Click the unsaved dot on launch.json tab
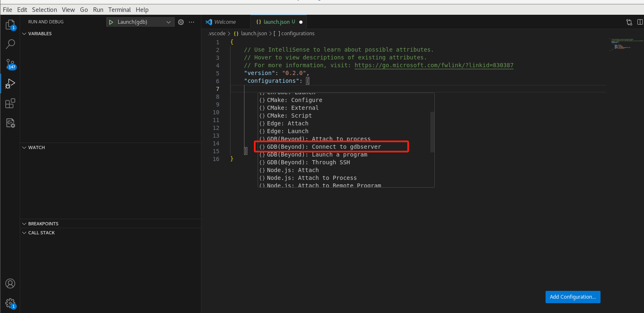Viewport: 644px width, 313px height. (301, 22)
